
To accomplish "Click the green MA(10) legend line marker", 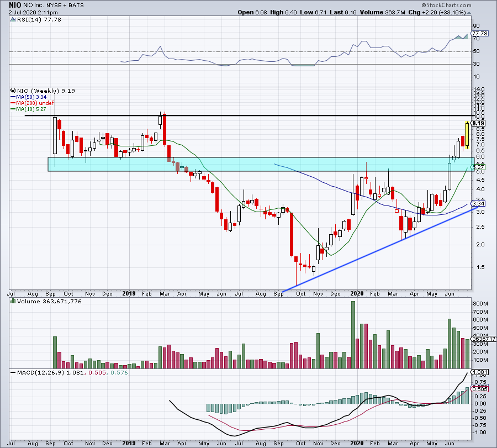I will (x=13, y=109).
